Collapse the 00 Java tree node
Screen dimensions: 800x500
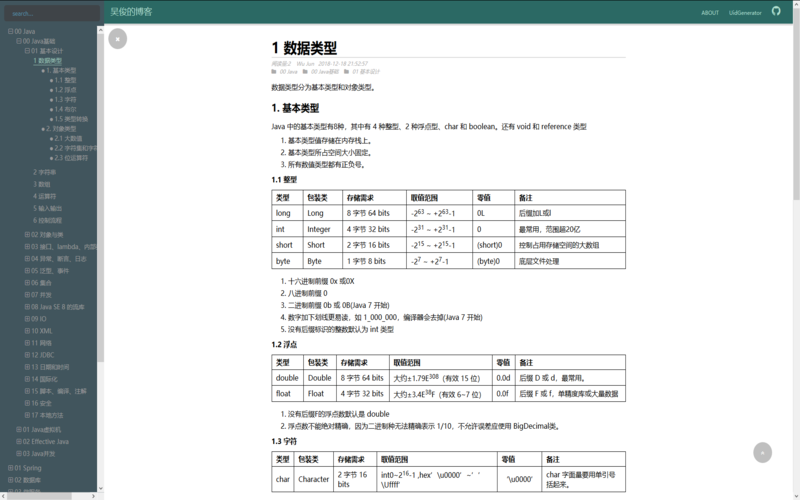10,31
